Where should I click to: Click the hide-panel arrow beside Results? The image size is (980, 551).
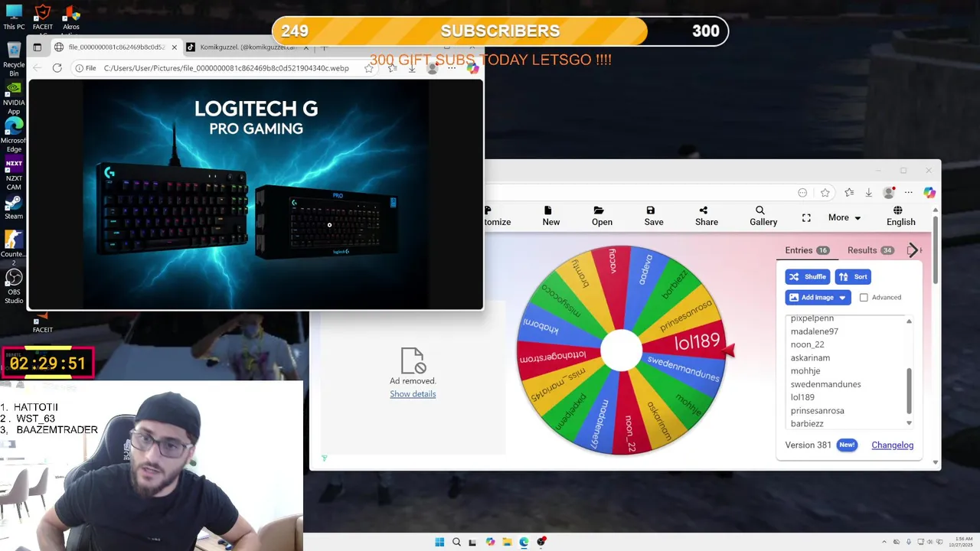coord(912,250)
